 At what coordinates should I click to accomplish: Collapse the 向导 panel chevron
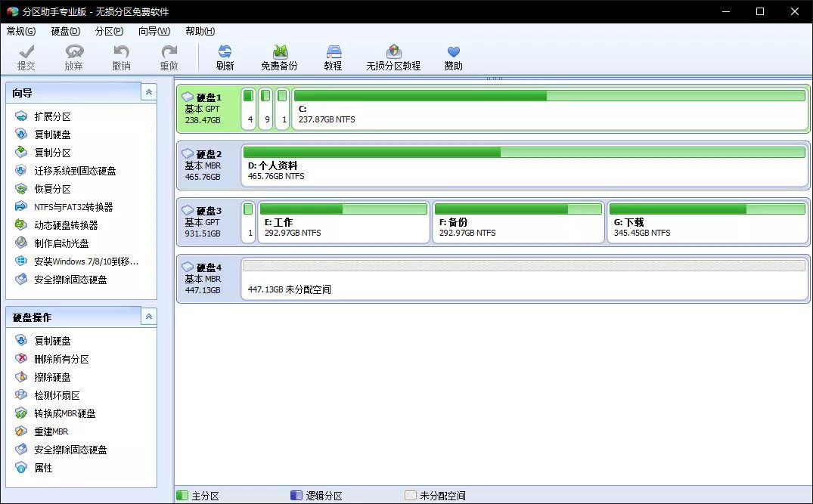point(149,92)
